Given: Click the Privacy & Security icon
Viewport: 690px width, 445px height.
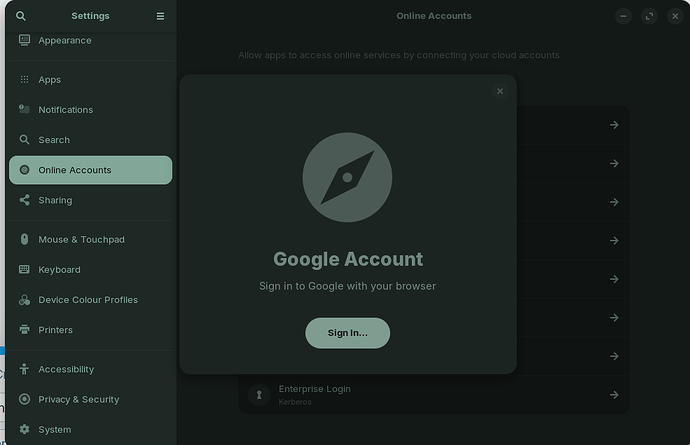Looking at the screenshot, I should pos(24,399).
